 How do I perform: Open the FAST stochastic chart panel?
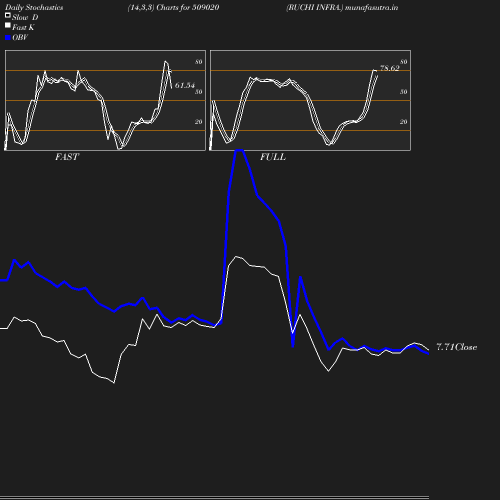click(x=105, y=100)
